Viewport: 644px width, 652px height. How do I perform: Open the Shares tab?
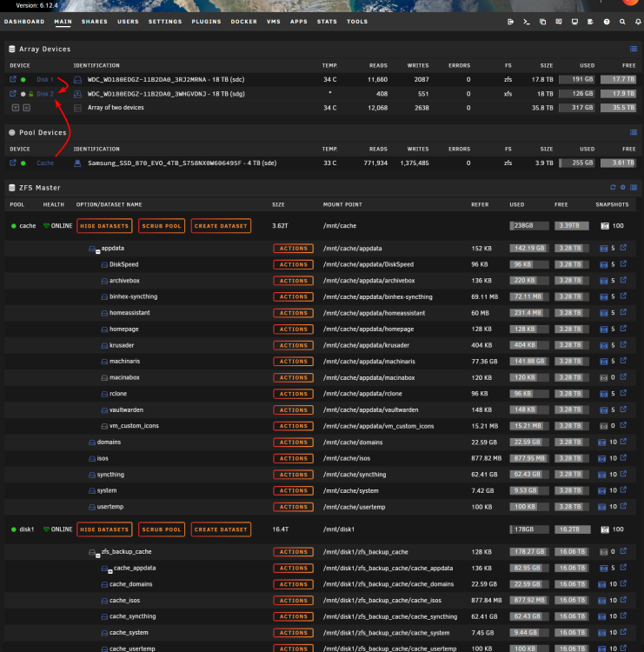pyautogui.click(x=95, y=22)
